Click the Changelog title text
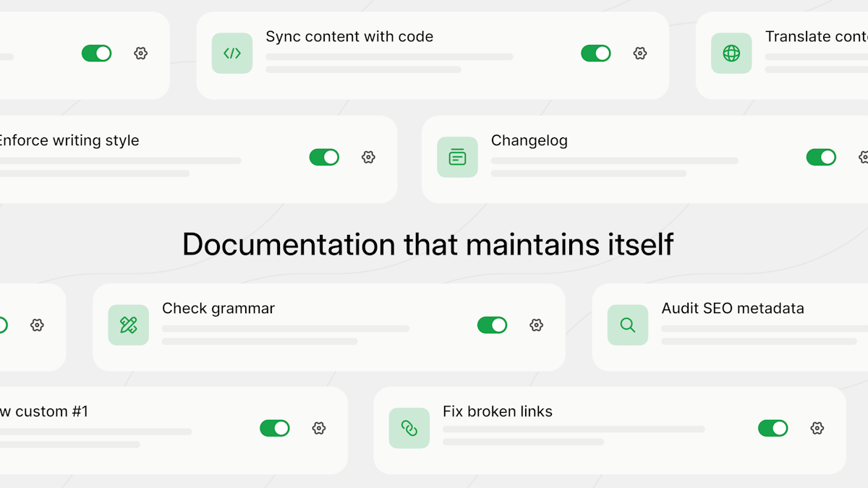Image resolution: width=868 pixels, height=488 pixels. click(529, 140)
